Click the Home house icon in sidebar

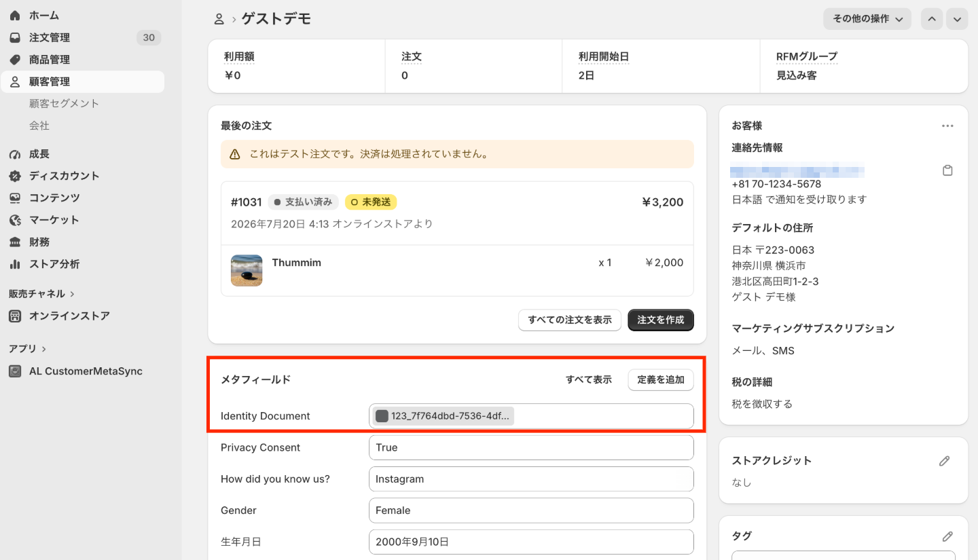(15, 15)
